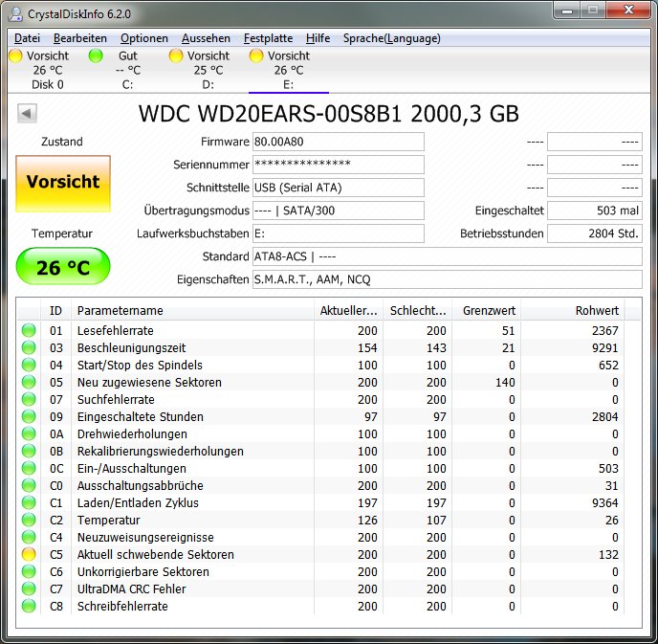Screen dimensions: 658x644
Task: Select the Beschleunigungszeit parameter name
Action: (131, 348)
